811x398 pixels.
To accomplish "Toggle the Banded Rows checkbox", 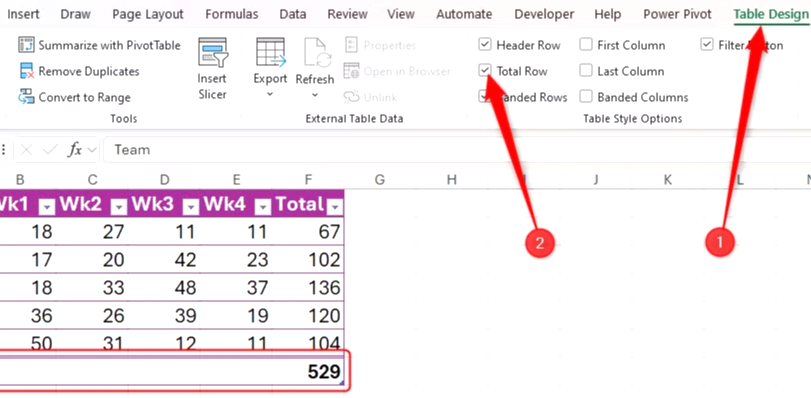I will (x=485, y=97).
